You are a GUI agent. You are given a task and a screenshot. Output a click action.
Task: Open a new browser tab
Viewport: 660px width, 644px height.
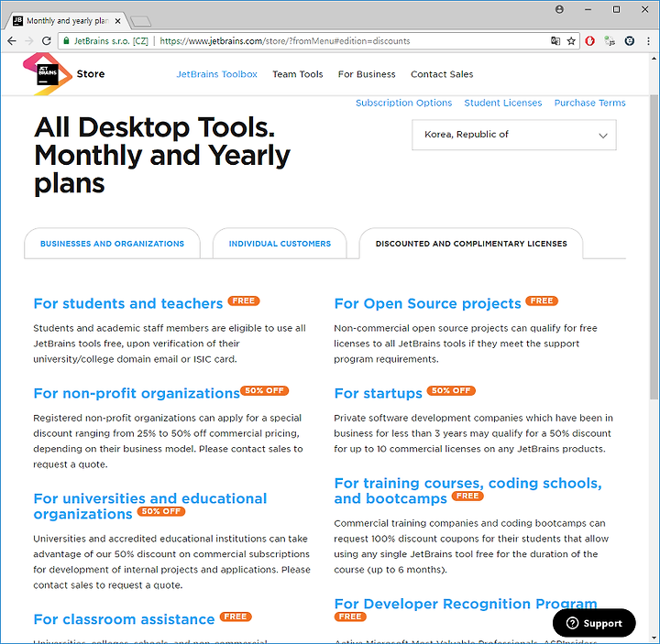point(140,21)
